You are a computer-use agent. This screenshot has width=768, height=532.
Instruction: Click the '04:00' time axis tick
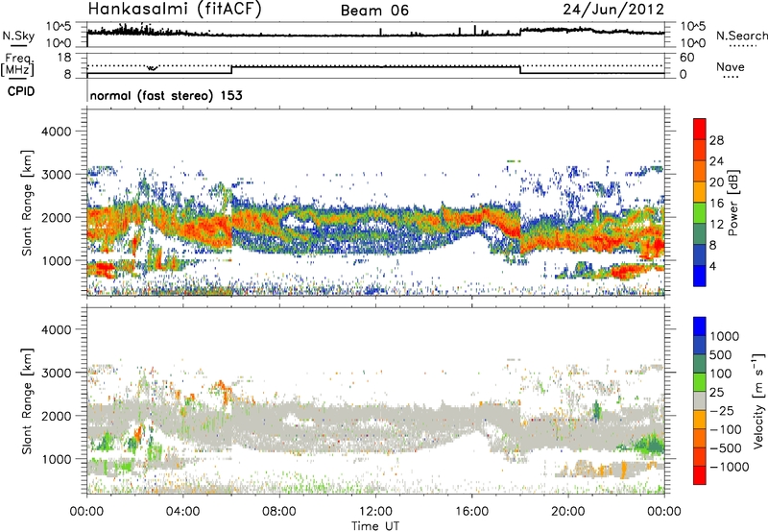[x=183, y=512]
